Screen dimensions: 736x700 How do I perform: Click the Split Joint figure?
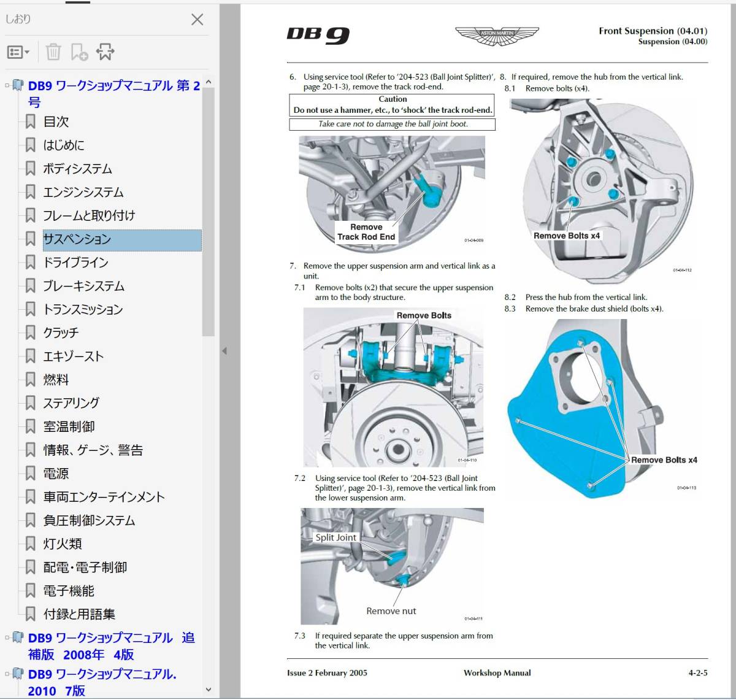coord(392,566)
